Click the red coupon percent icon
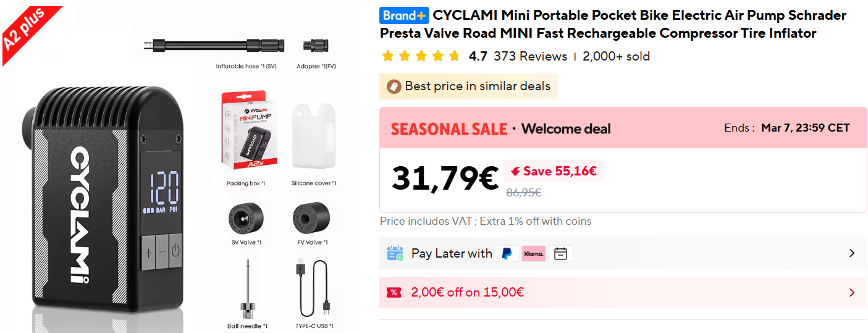Viewport: 868px width, 333px height. coord(394,293)
